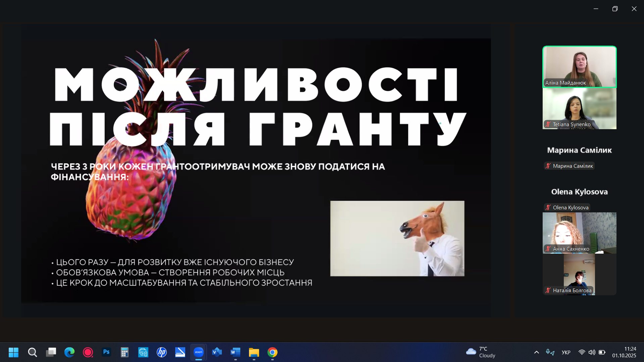The width and height of the screenshot is (644, 362).
Task: Open the Cloudy weather widget
Action: tap(481, 352)
